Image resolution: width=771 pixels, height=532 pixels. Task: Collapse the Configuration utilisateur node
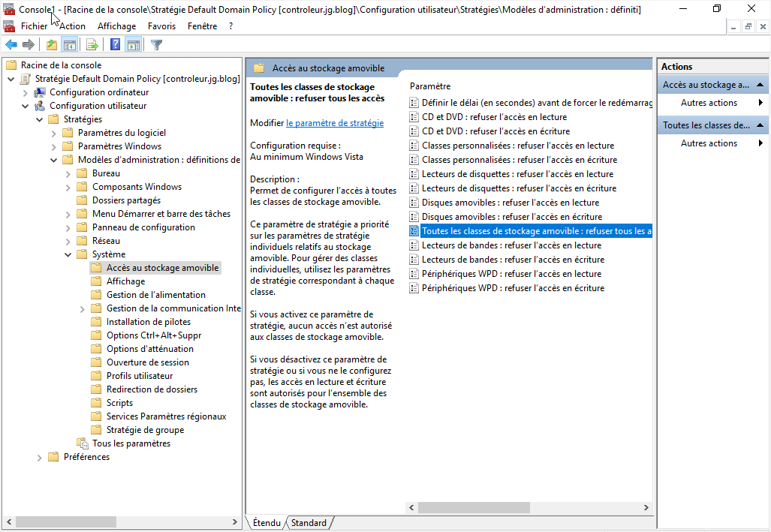coord(26,106)
